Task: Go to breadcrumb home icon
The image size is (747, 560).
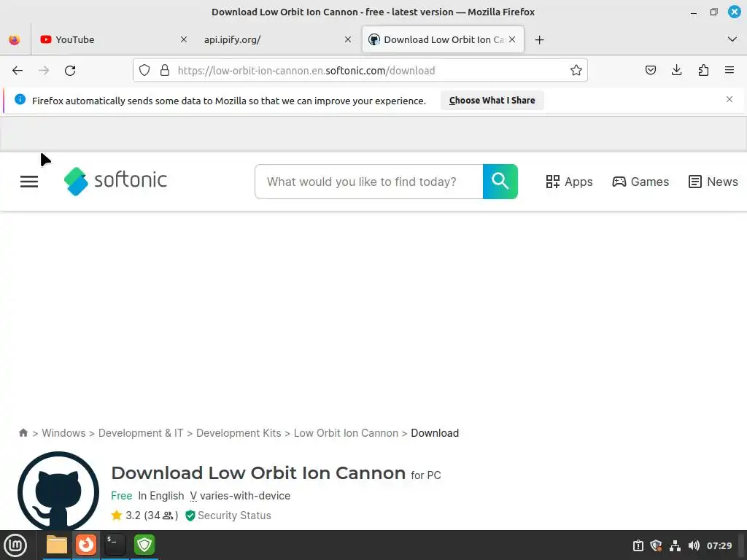Action: coord(23,432)
